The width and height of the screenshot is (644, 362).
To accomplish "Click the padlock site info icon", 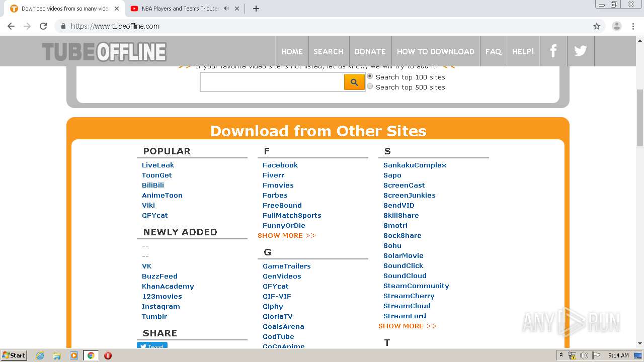I will [x=63, y=26].
